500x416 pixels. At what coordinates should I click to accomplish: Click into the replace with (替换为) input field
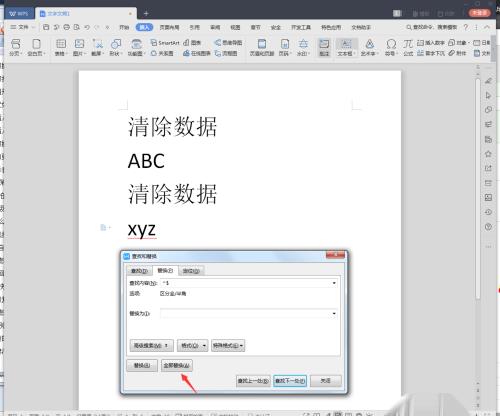[x=245, y=314]
